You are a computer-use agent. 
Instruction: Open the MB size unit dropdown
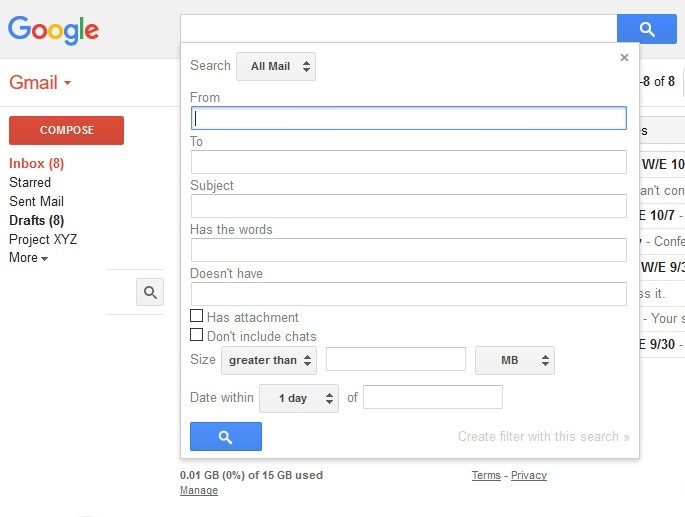tap(515, 360)
